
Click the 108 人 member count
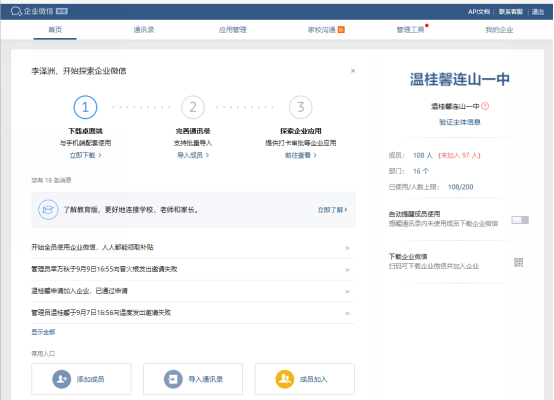point(423,155)
